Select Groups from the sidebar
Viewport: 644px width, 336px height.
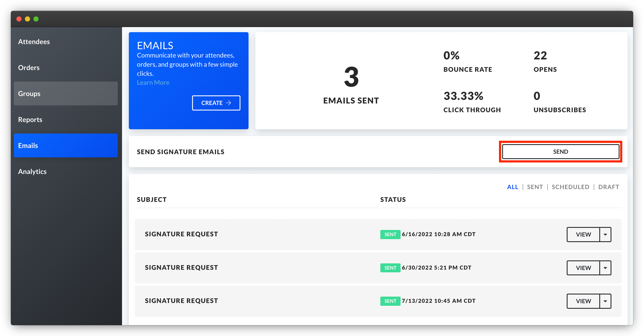[29, 93]
